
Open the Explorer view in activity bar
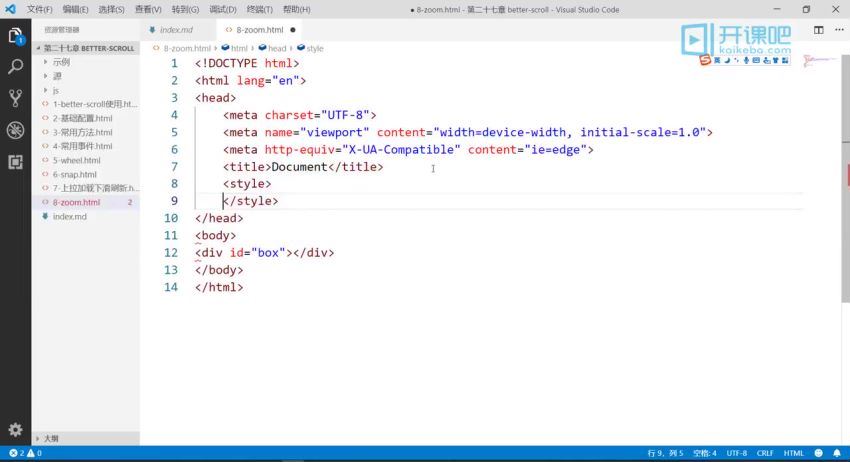click(x=15, y=36)
